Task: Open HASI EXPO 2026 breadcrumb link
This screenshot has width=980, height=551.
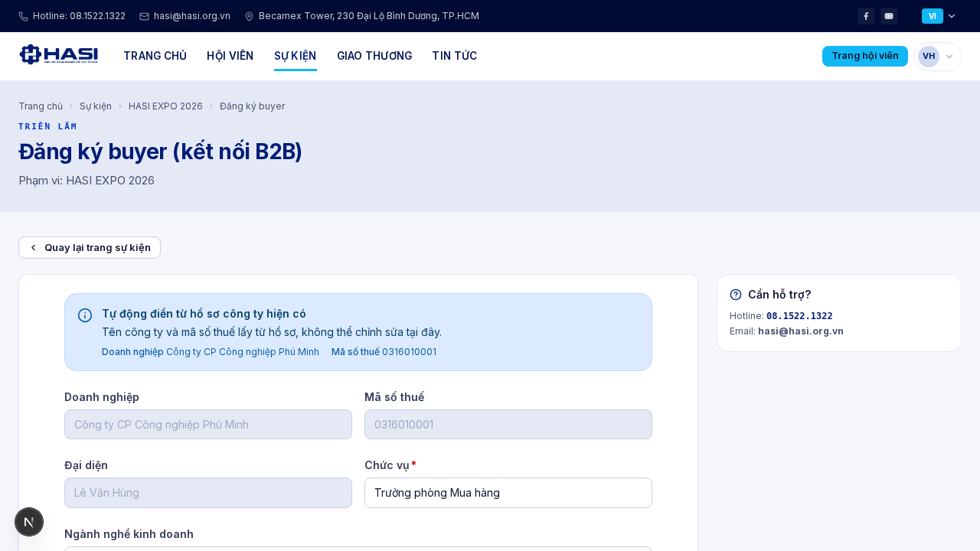Action: tap(165, 106)
